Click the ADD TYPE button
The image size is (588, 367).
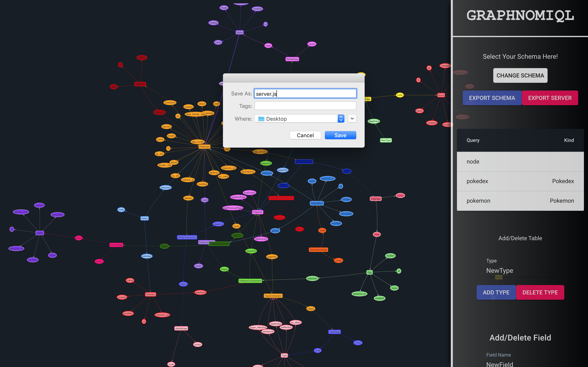(496, 292)
